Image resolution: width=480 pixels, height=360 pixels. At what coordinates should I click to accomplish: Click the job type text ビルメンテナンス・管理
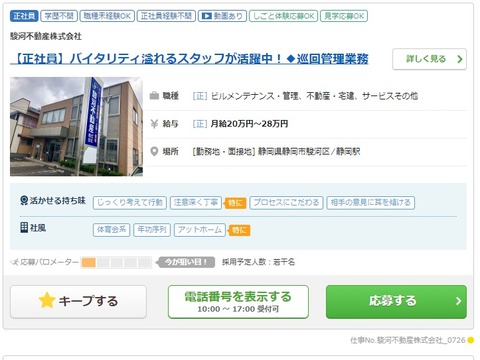pyautogui.click(x=255, y=96)
